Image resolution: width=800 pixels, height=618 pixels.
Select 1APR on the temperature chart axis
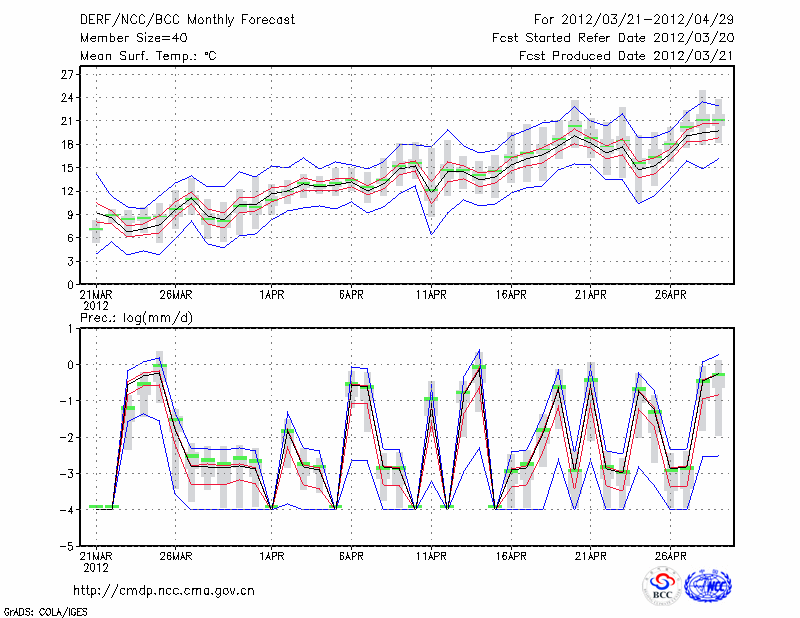[x=270, y=296]
